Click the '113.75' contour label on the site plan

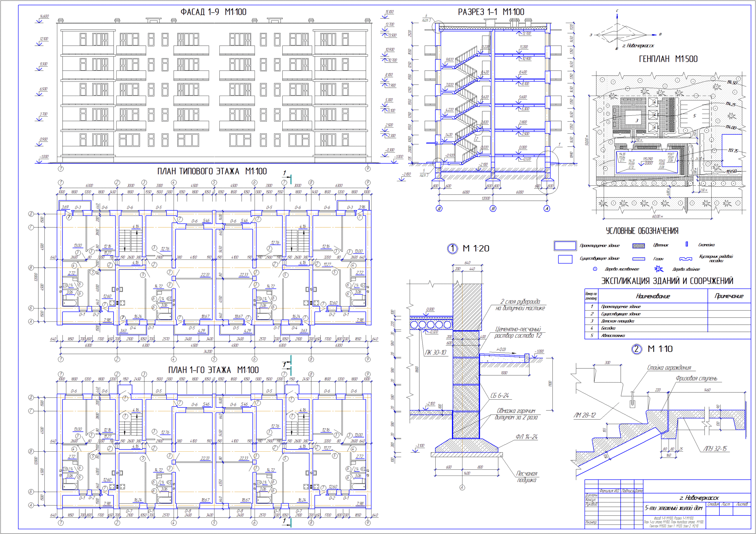tap(733, 151)
